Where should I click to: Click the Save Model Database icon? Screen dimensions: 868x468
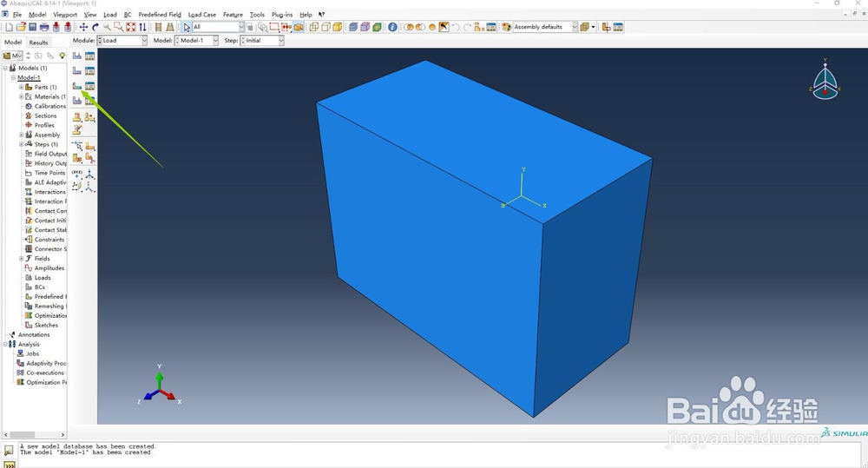point(33,27)
